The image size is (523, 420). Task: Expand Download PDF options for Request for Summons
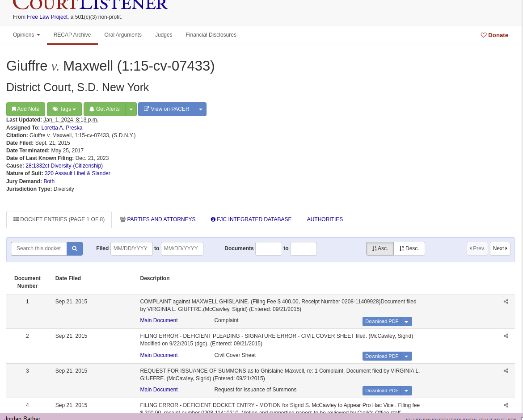click(x=407, y=391)
